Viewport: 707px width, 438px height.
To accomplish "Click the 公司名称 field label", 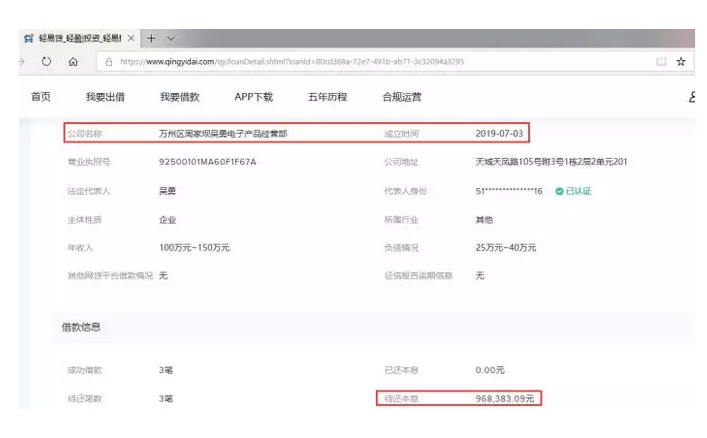I will point(85,134).
